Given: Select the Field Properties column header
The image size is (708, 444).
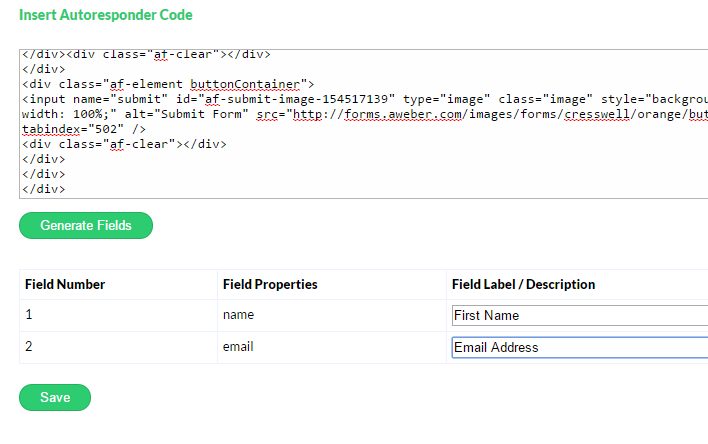Looking at the screenshot, I should coord(270,284).
